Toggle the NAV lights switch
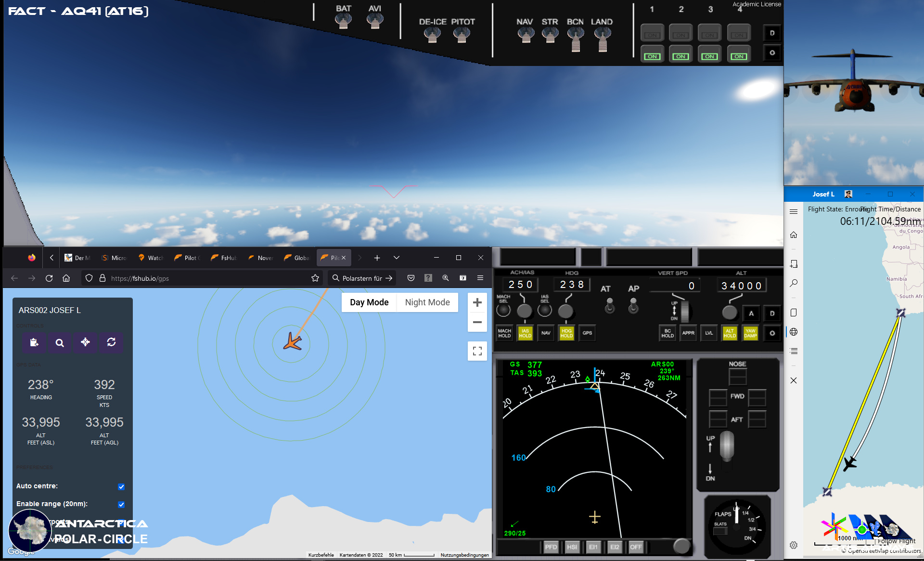Viewport: 924px width, 561px height. (x=526, y=35)
